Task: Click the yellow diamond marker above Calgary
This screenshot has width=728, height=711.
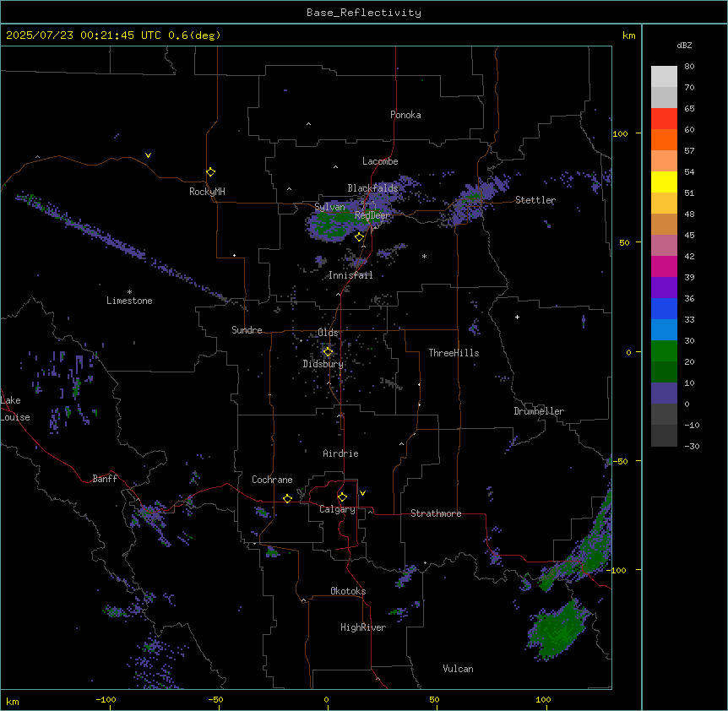Action: point(342,497)
